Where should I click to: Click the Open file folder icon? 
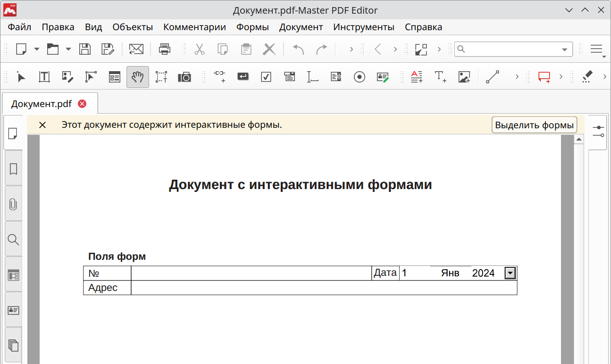[x=52, y=49]
